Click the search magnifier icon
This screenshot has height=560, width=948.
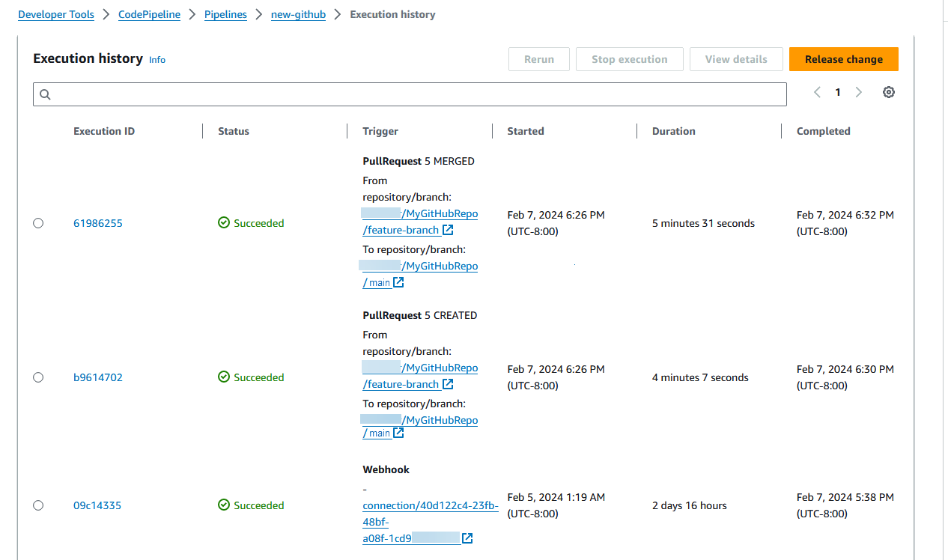tap(45, 94)
